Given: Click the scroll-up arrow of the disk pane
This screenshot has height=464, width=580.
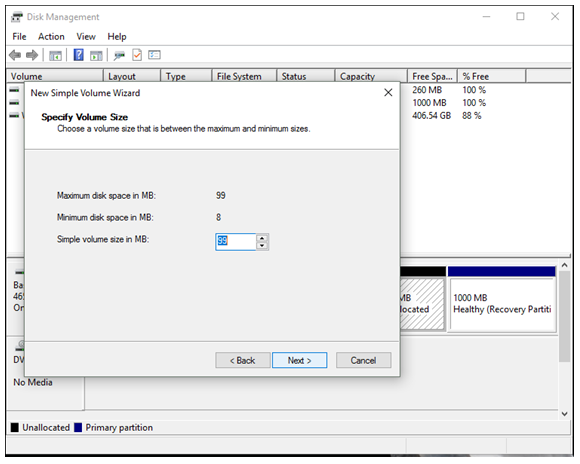Looking at the screenshot, I should click(564, 265).
